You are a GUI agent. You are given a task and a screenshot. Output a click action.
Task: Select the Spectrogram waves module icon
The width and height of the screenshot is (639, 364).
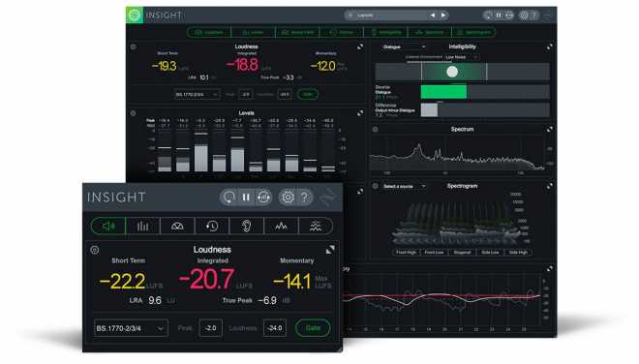[x=316, y=227]
